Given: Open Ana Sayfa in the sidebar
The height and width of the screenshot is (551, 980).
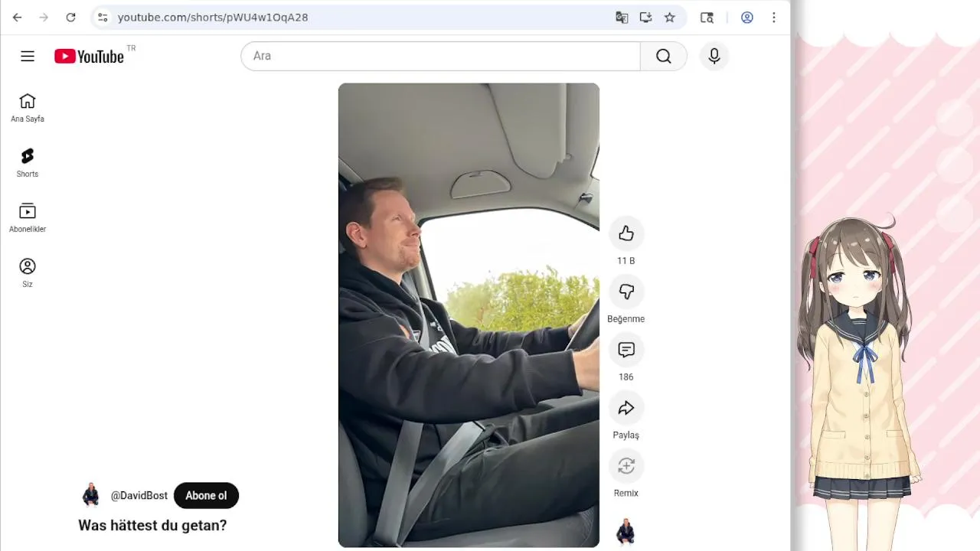Looking at the screenshot, I should 28,108.
